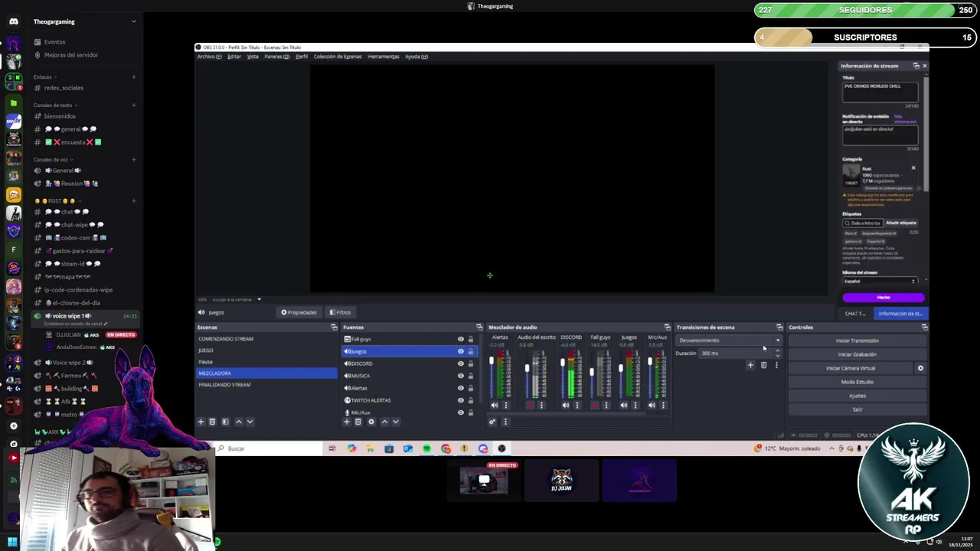Viewport: 980px width, 551px height.
Task: Undock the Mezclador de audio panel
Action: [667, 328]
